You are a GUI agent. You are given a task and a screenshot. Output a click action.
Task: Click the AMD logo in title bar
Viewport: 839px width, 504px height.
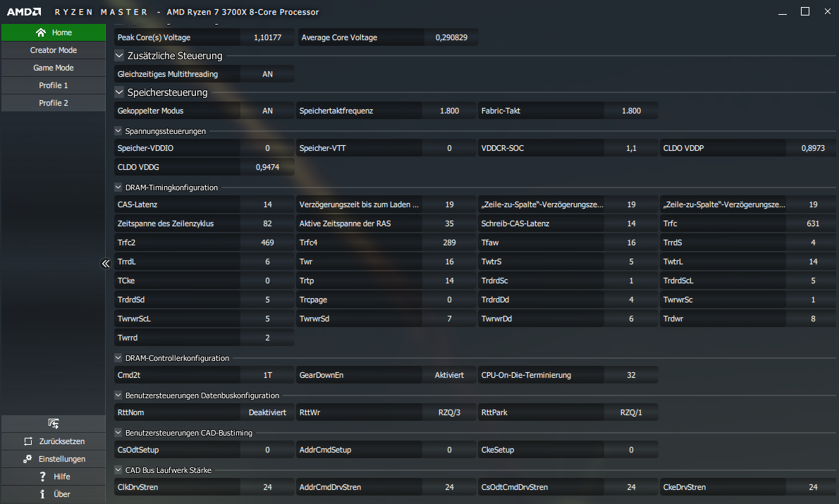(23, 12)
